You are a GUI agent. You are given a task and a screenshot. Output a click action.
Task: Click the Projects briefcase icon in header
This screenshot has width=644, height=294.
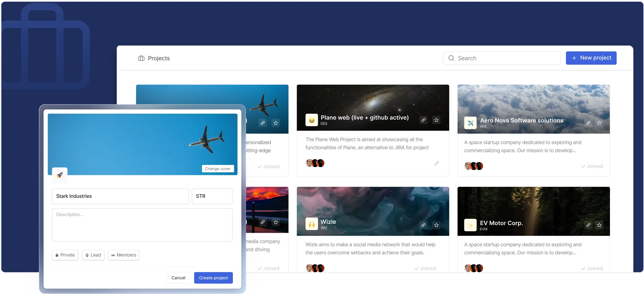tap(141, 58)
